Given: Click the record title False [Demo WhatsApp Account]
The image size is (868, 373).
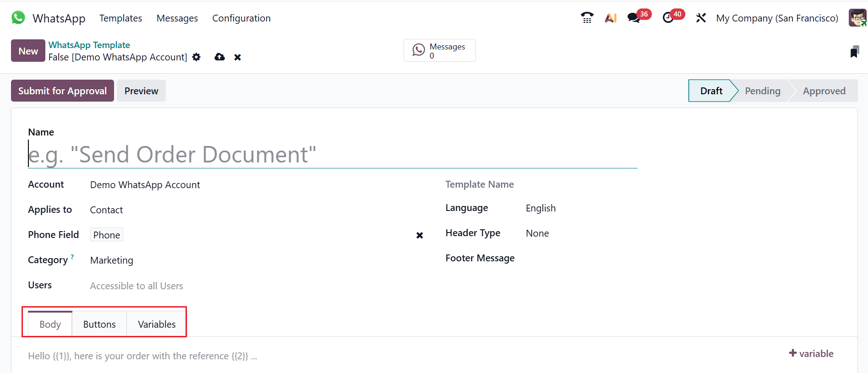Looking at the screenshot, I should (x=118, y=57).
